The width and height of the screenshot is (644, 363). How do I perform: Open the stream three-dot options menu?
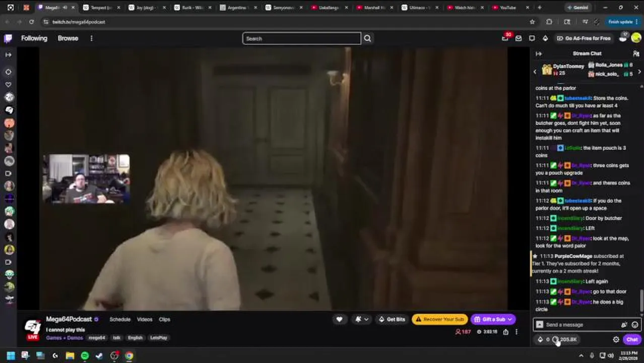coord(516,332)
